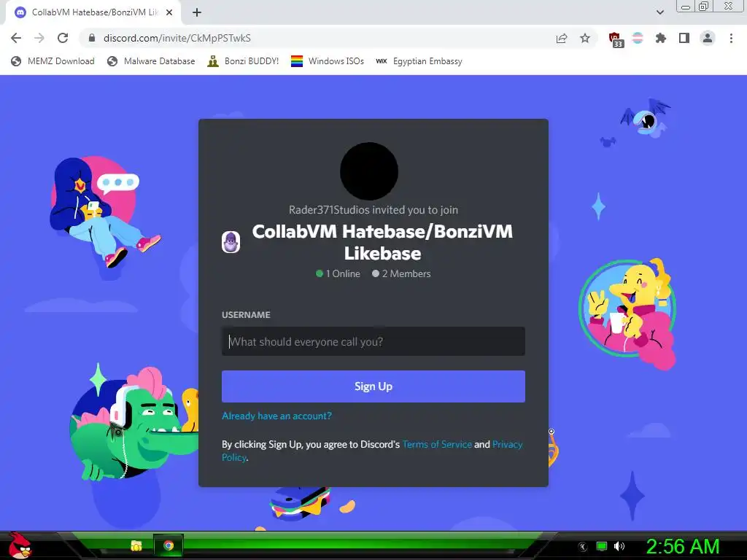Click the USERNAME field label
The width and height of the screenshot is (747, 560).
pos(246,315)
